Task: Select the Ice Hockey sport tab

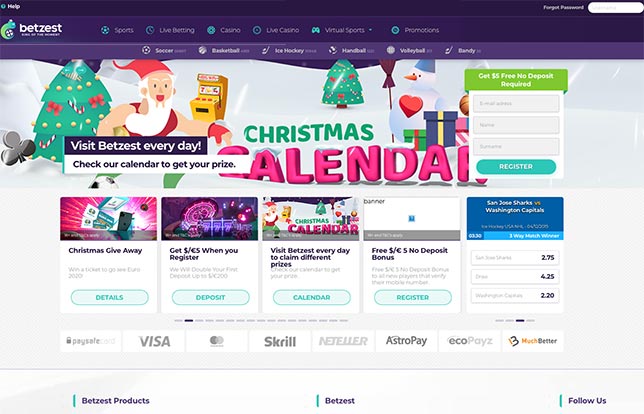Action: pos(289,51)
